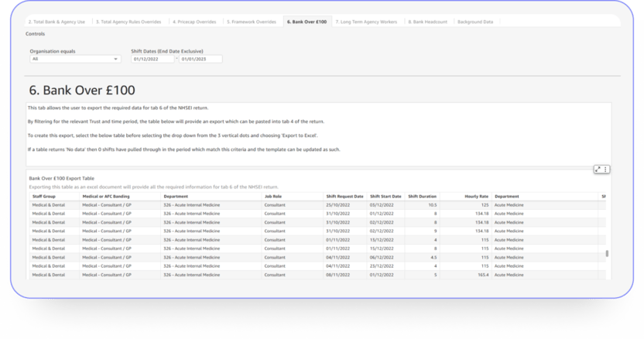Click the Medical or AFC Banding header

click(109, 197)
